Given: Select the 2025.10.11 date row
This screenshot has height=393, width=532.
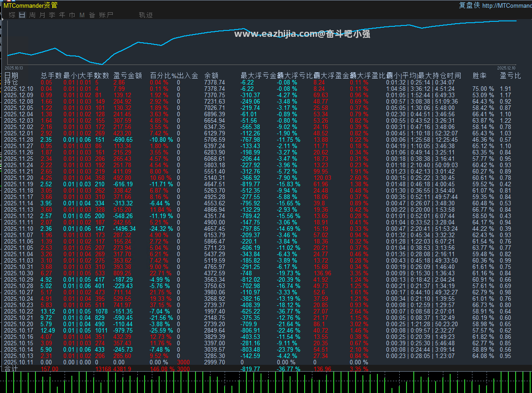Looking at the screenshot, I should point(19,362).
